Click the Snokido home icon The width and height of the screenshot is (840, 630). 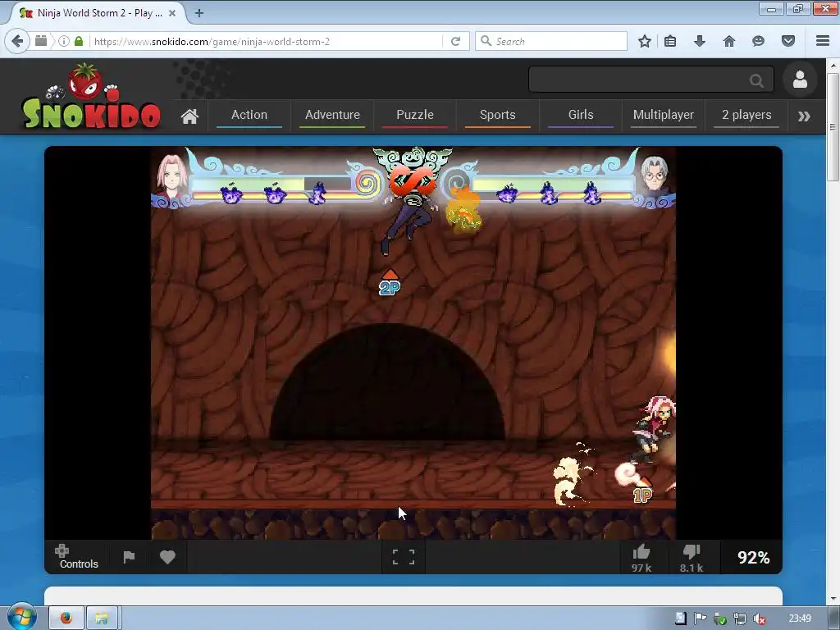(x=189, y=116)
